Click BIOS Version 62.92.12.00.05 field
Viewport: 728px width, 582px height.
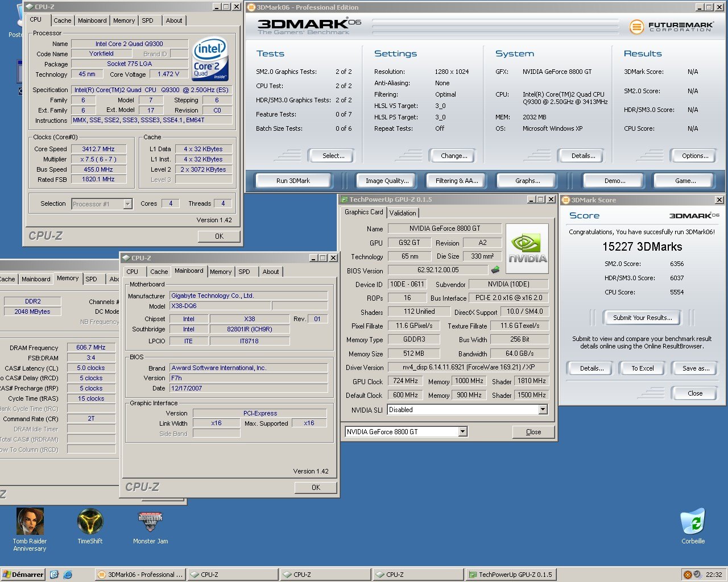click(438, 270)
